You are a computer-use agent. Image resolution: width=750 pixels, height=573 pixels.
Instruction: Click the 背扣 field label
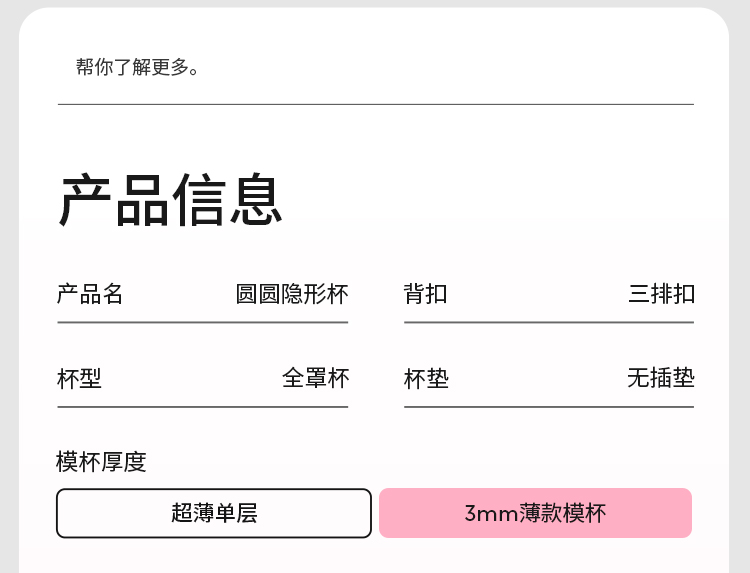pyautogui.click(x=426, y=294)
